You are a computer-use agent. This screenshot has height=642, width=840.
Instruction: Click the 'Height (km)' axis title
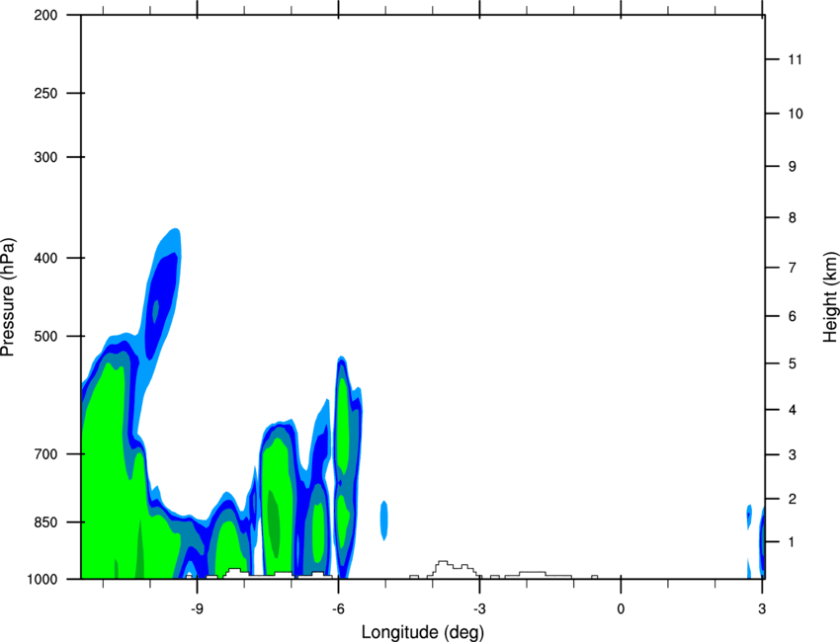pos(830,297)
